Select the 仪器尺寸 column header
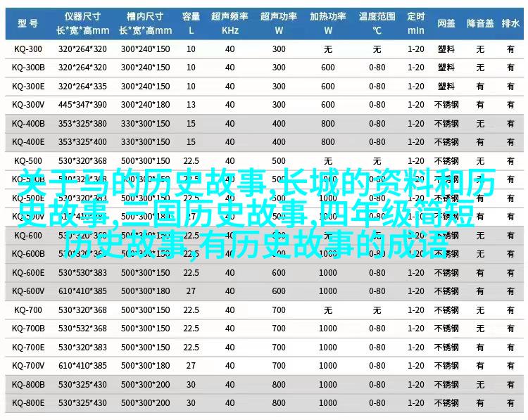The image size is (528, 420). click(82, 23)
